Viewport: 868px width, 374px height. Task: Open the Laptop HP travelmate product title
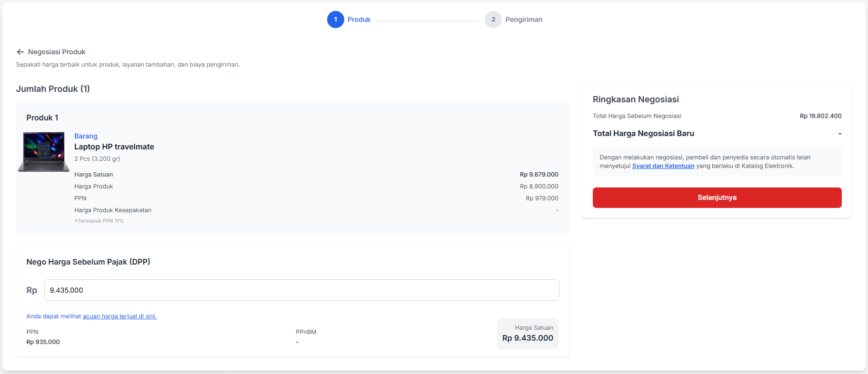click(x=114, y=147)
